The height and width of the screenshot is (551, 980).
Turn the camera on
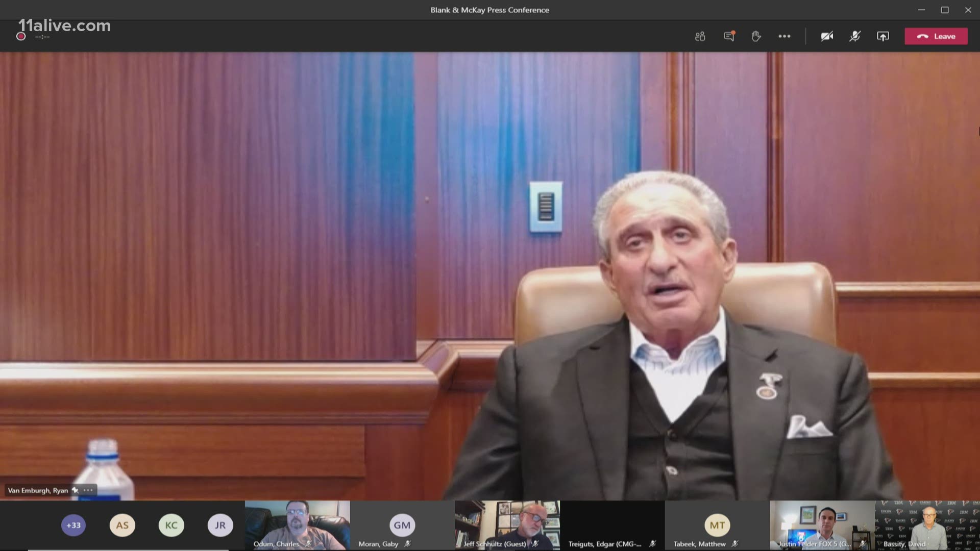827,36
